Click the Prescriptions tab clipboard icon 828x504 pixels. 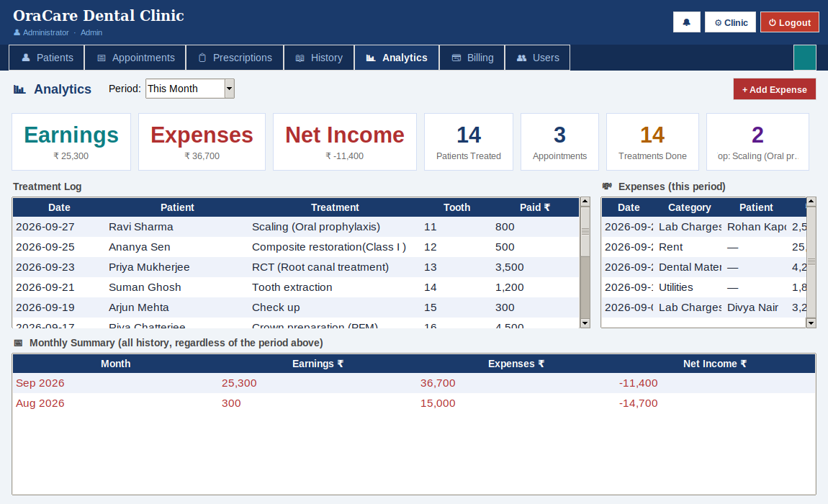[x=202, y=58]
